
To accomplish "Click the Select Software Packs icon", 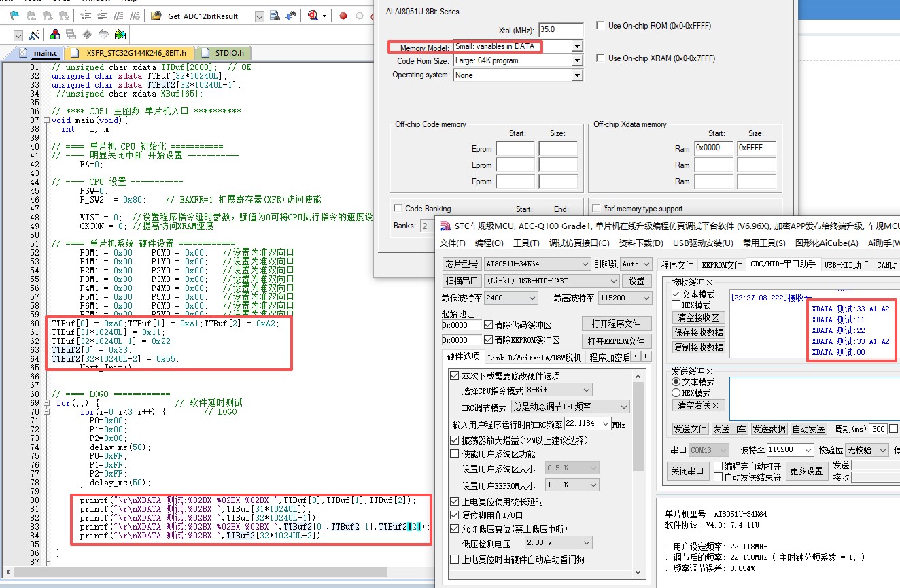I will click(x=103, y=35).
